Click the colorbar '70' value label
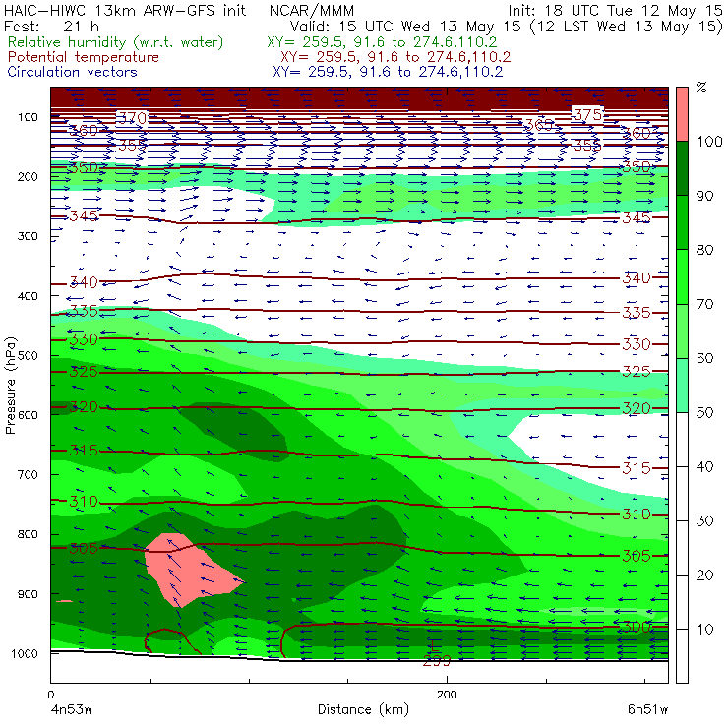Viewport: 728px width, 728px height. pyautogui.click(x=704, y=304)
